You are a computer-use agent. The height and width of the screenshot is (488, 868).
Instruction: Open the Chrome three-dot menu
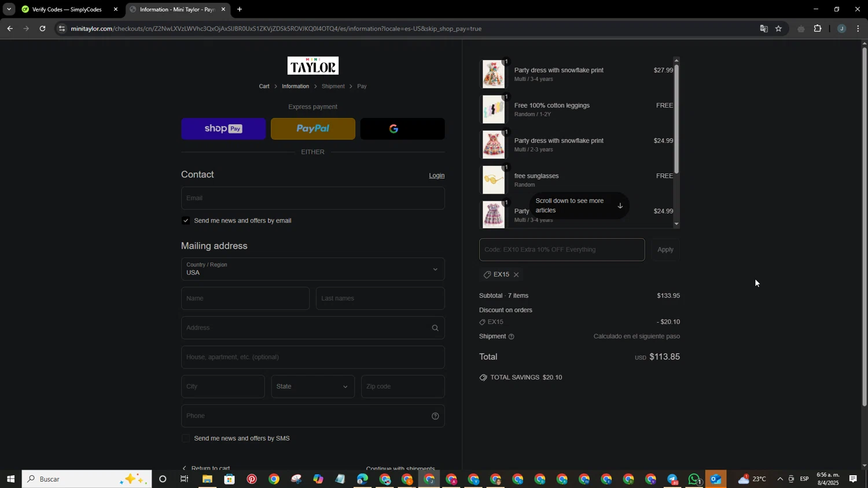pyautogui.click(x=858, y=28)
